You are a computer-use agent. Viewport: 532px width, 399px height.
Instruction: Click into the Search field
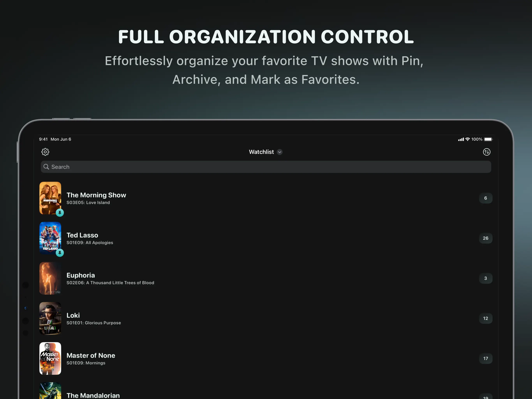point(266,167)
